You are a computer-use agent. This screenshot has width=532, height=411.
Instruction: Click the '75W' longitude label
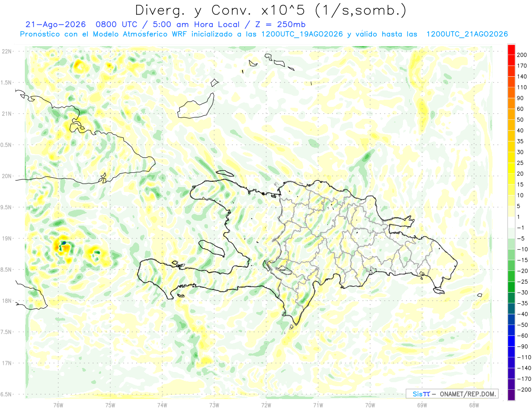click(110, 405)
